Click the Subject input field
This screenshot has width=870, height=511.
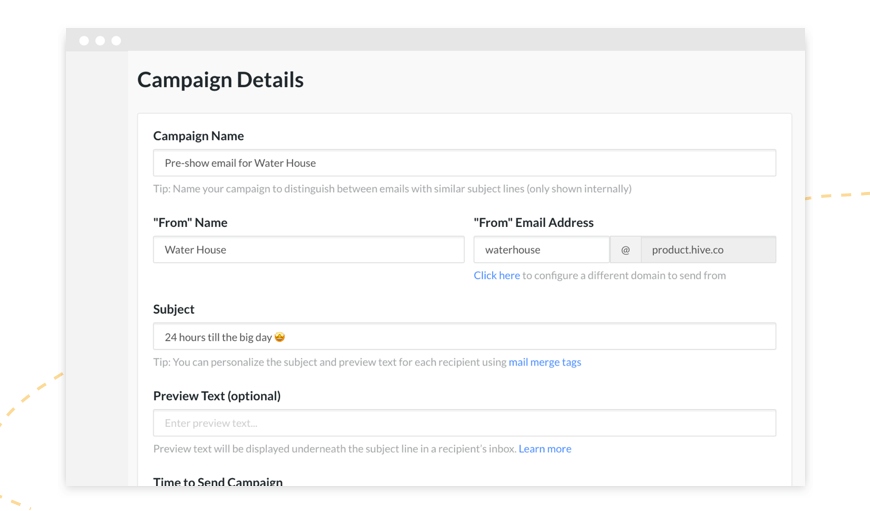pyautogui.click(x=464, y=336)
